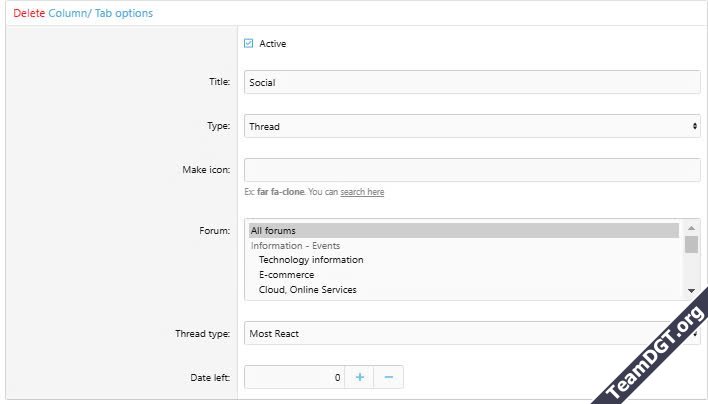Image resolution: width=708 pixels, height=404 pixels.
Task: Click the minus icon for Date left
Action: pos(389,377)
